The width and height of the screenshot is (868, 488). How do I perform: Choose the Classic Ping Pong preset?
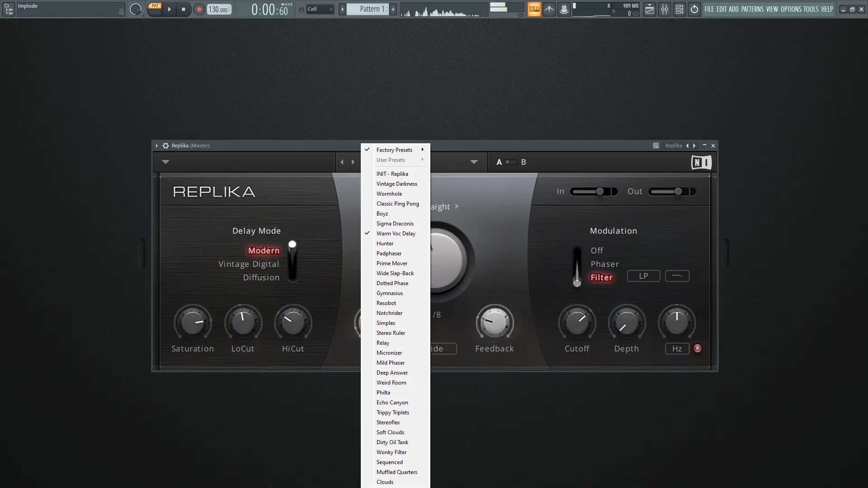pos(397,204)
